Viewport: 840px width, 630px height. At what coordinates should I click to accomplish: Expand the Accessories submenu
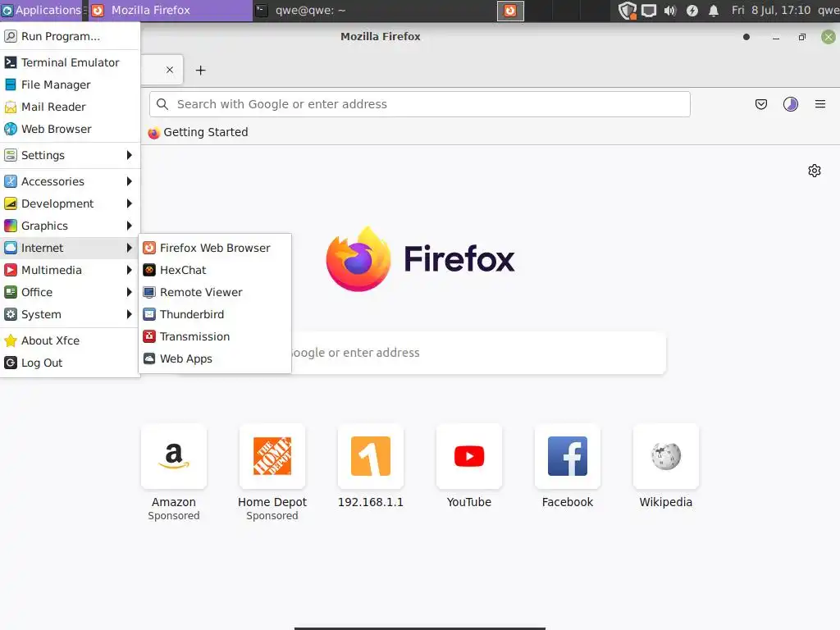tap(70, 181)
